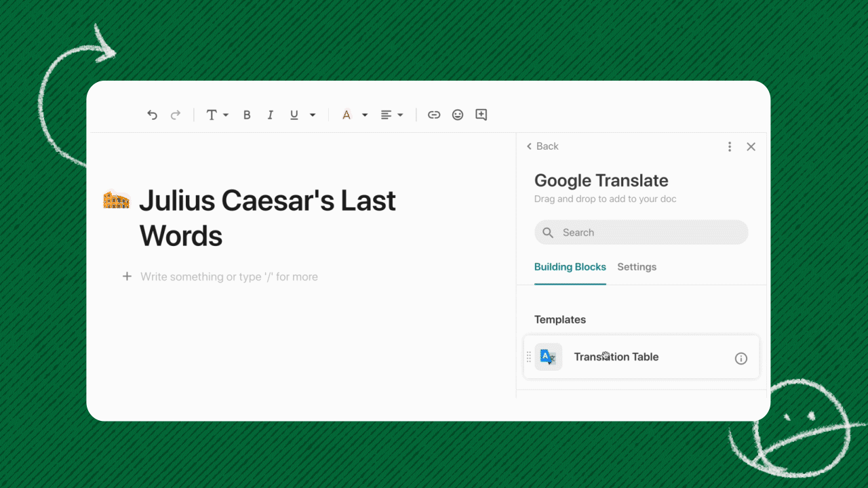Image resolution: width=868 pixels, height=488 pixels.
Task: Click the Google Translate heading
Action: pos(601,180)
